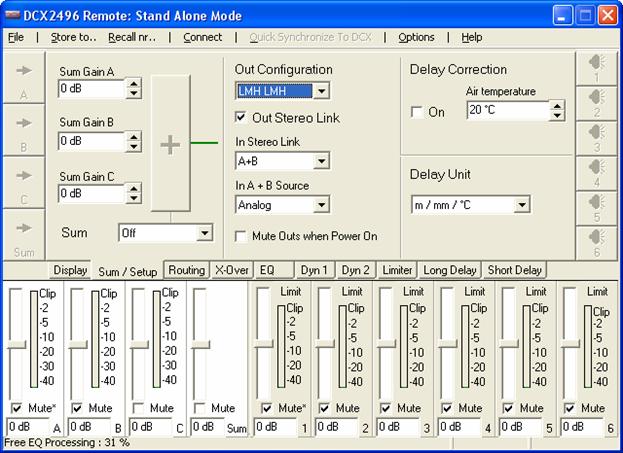623x453 pixels.
Task: Switch to the X-Over tab
Action: tap(230, 270)
